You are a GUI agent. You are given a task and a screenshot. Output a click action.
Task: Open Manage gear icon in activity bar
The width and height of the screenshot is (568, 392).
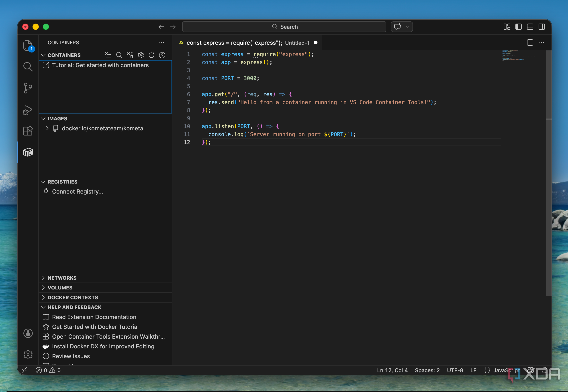click(x=28, y=354)
